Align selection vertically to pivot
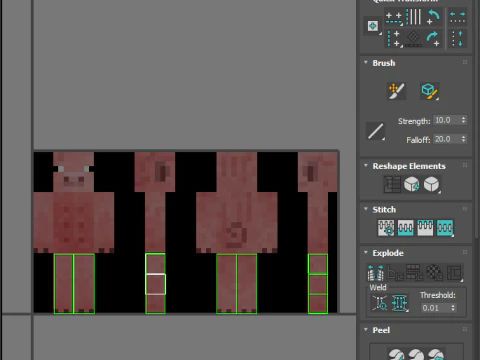 (x=394, y=39)
